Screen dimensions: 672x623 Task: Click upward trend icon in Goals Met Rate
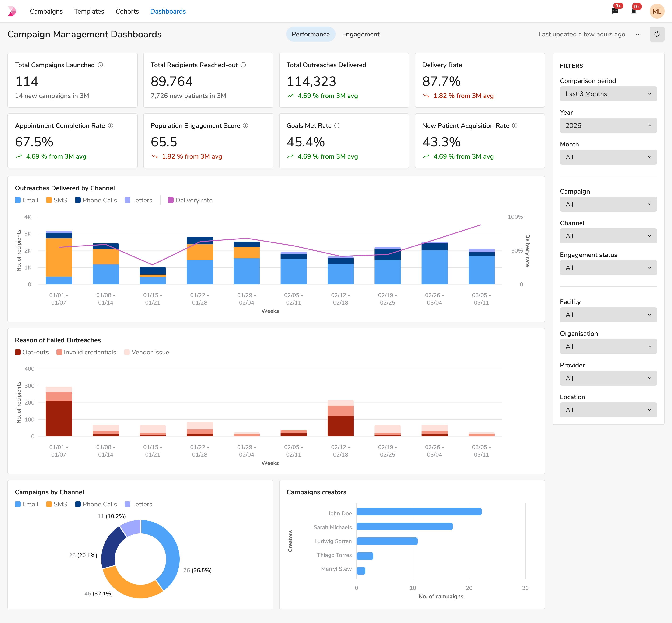(x=290, y=156)
